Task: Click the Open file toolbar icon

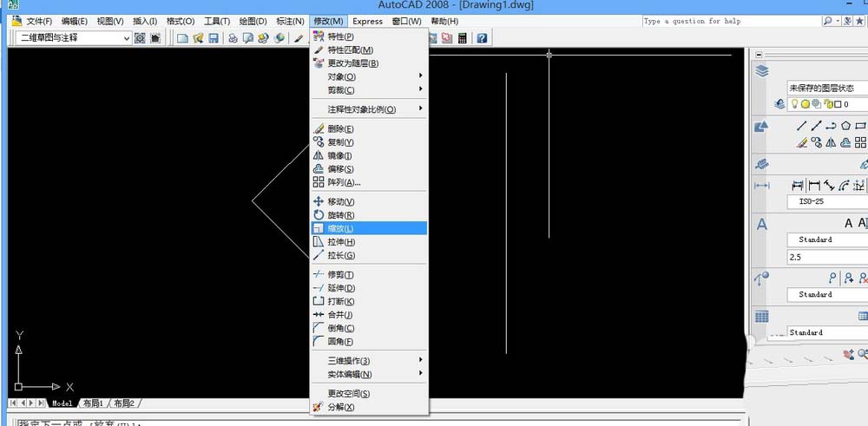Action: [x=198, y=38]
